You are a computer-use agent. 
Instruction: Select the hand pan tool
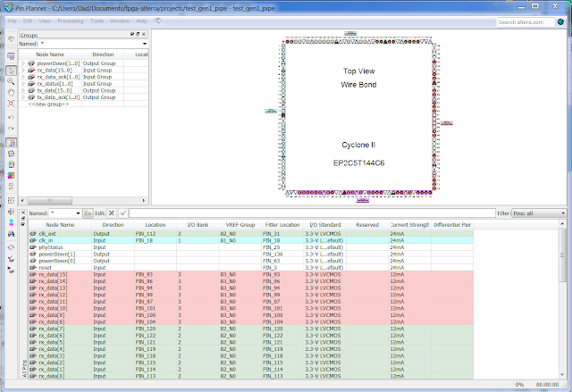(11, 93)
